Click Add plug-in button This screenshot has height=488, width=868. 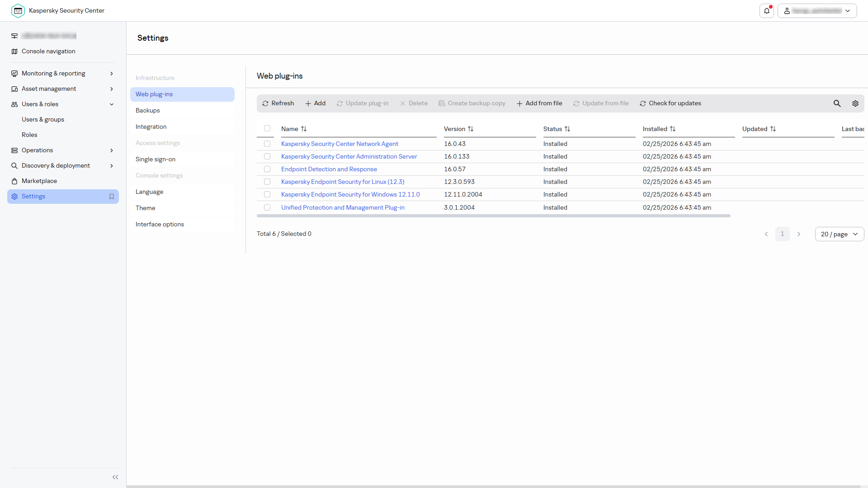(x=315, y=103)
